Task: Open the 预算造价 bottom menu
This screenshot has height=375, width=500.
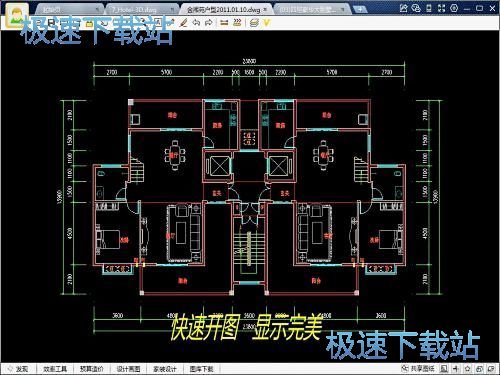Action: [x=92, y=369]
